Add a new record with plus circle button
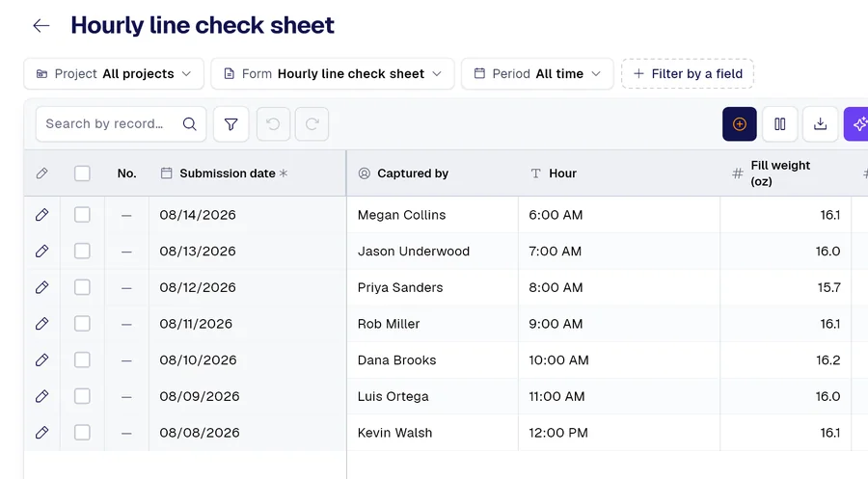The image size is (868, 479). (740, 124)
